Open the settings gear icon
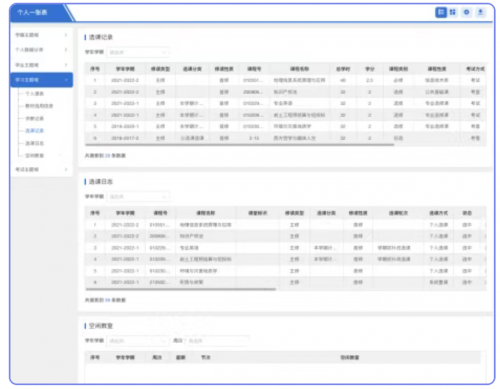500x389 pixels. (466, 12)
